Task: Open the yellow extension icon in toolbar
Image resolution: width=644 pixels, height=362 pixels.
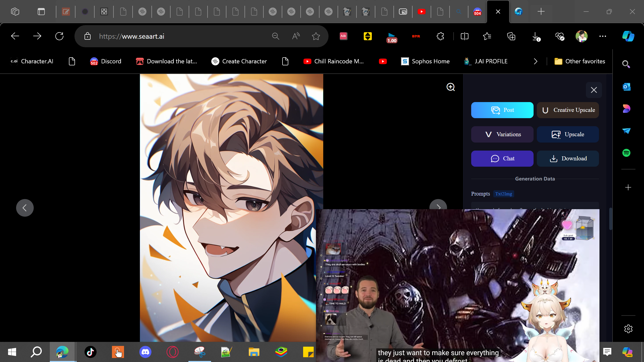Action: click(x=368, y=36)
